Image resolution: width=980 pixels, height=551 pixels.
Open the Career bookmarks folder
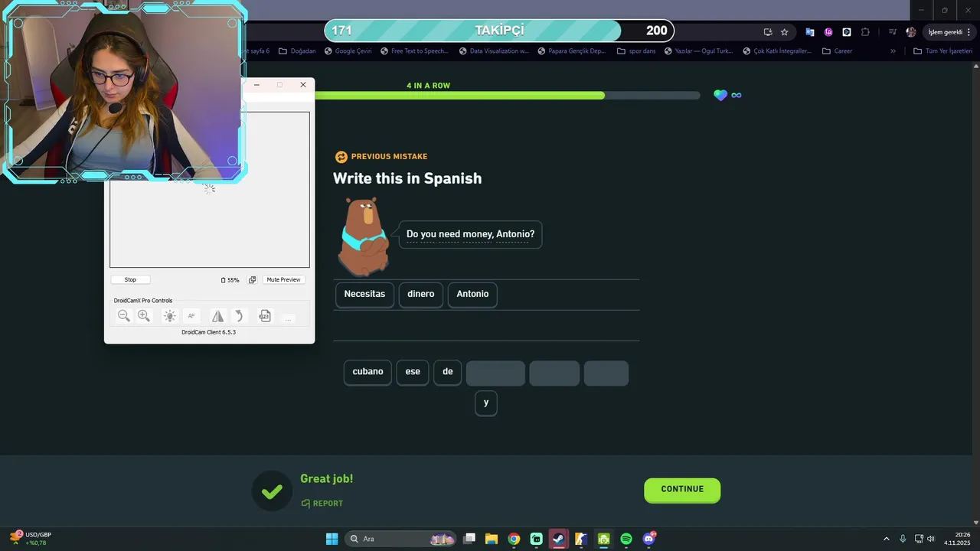[837, 51]
